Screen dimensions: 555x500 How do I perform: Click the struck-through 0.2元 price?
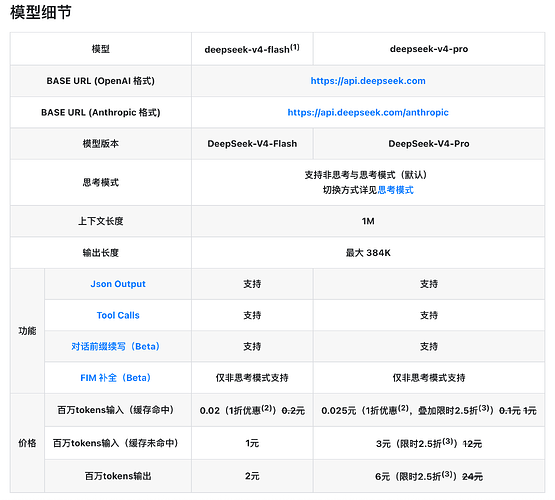click(x=293, y=411)
